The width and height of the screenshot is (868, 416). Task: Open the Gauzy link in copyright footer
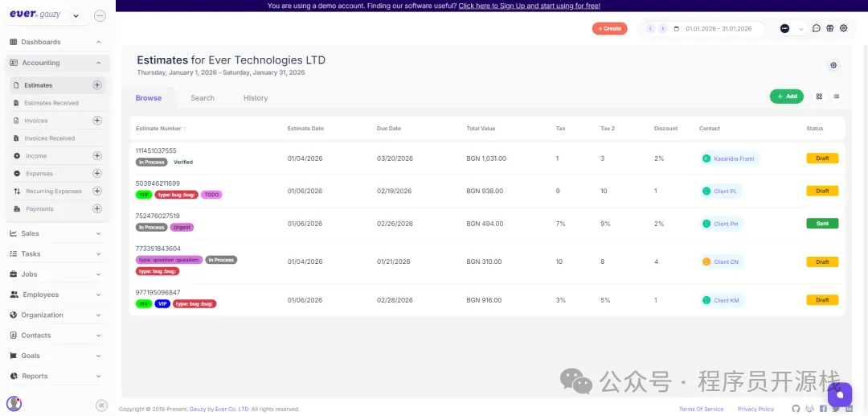pyautogui.click(x=198, y=410)
